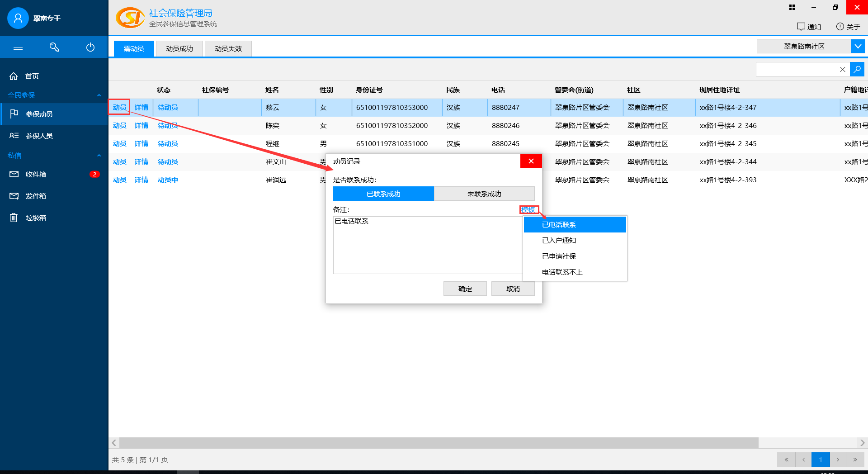The width and height of the screenshot is (868, 474).
Task: Click the power logout icon
Action: coord(90,47)
